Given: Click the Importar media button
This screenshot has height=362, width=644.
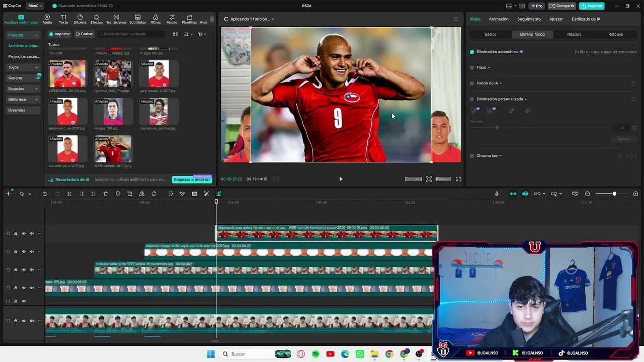Looking at the screenshot, I should (x=59, y=34).
